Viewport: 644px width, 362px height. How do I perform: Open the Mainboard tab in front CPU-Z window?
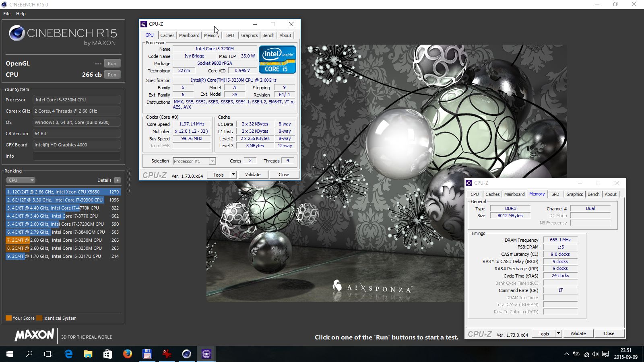[x=189, y=35]
